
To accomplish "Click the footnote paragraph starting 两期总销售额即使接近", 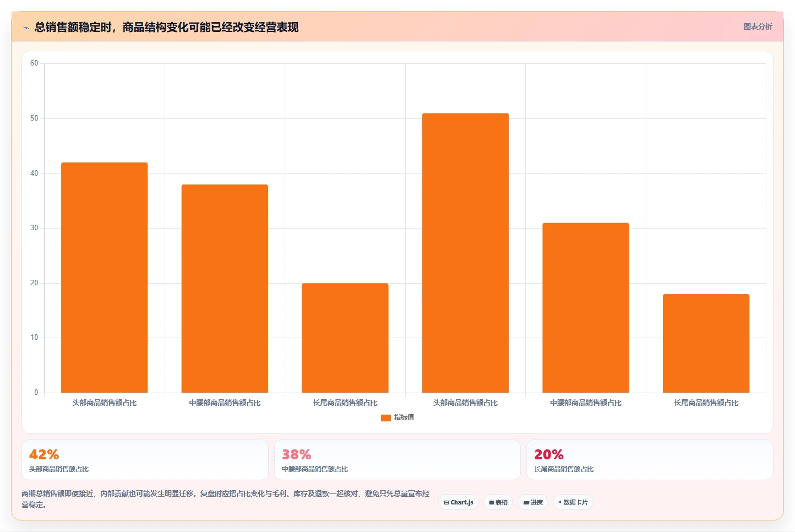I will [226, 499].
